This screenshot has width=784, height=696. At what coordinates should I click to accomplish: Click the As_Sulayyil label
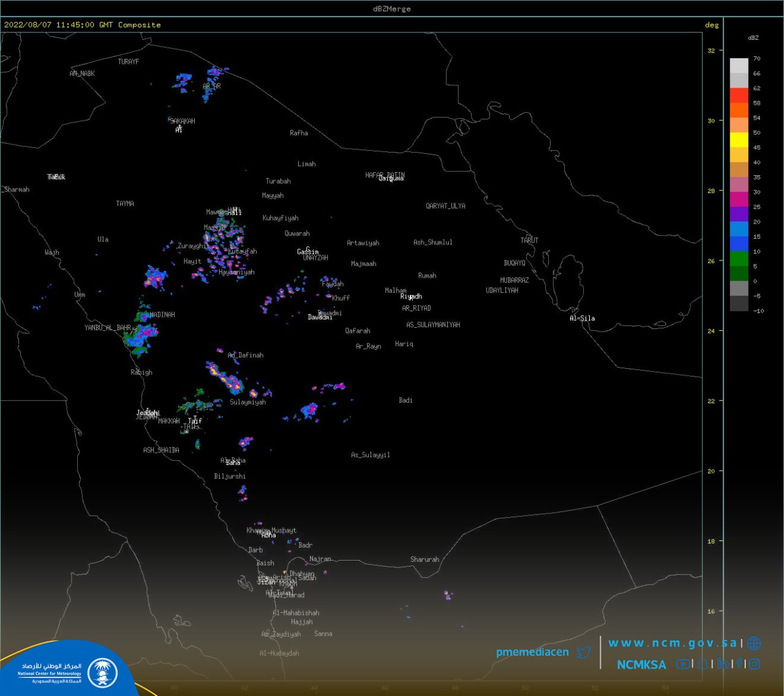(371, 455)
